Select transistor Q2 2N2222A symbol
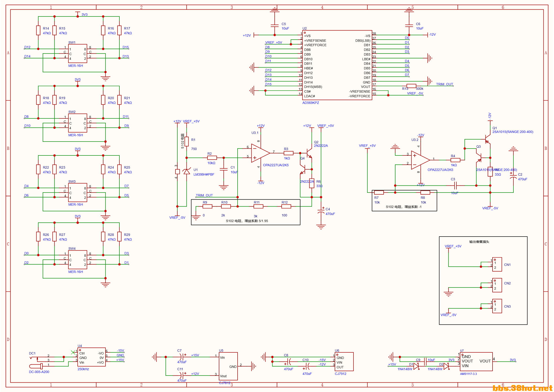The width and height of the screenshot is (554, 392). click(309, 153)
